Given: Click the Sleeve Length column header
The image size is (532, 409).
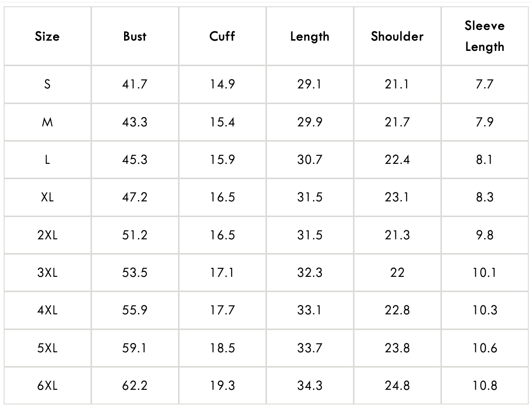Looking at the screenshot, I should 485,36.
